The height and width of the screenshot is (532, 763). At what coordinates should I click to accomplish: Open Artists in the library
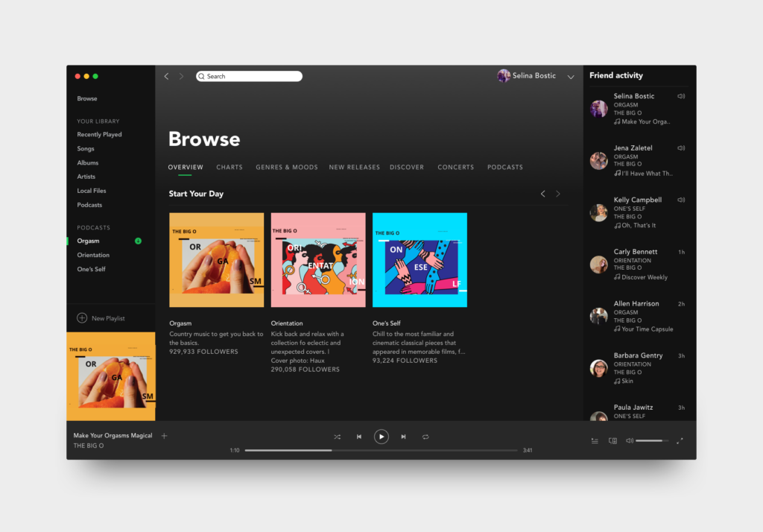[x=86, y=177]
